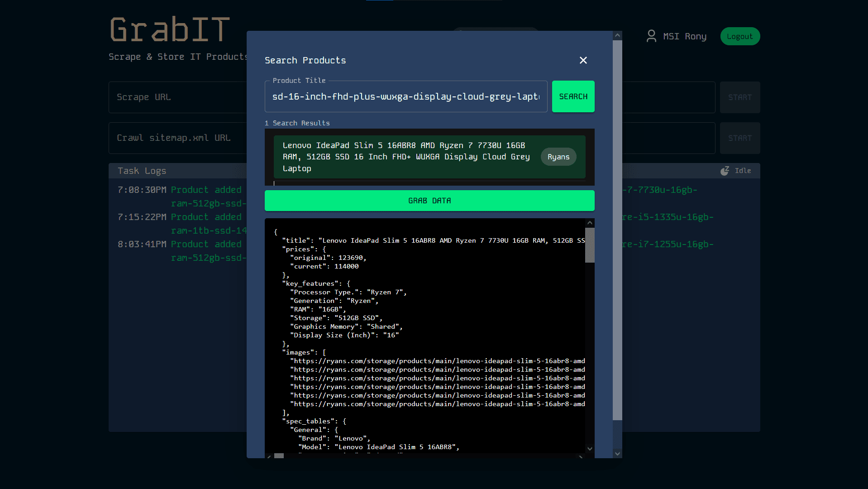The width and height of the screenshot is (868, 489).
Task: Click the Scrape URL input field
Action: click(177, 97)
